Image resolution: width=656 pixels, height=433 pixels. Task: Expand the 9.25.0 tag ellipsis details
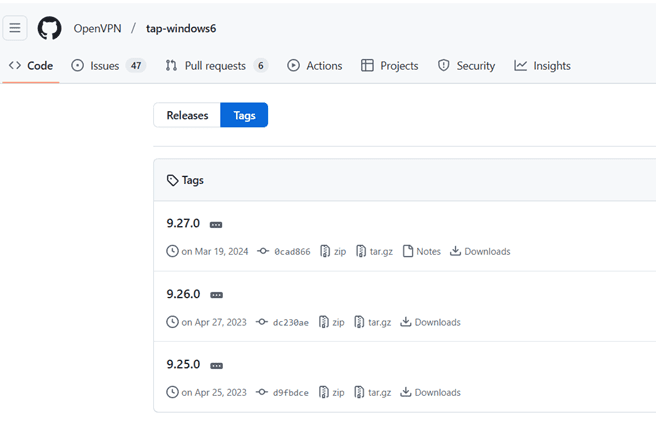pos(216,366)
